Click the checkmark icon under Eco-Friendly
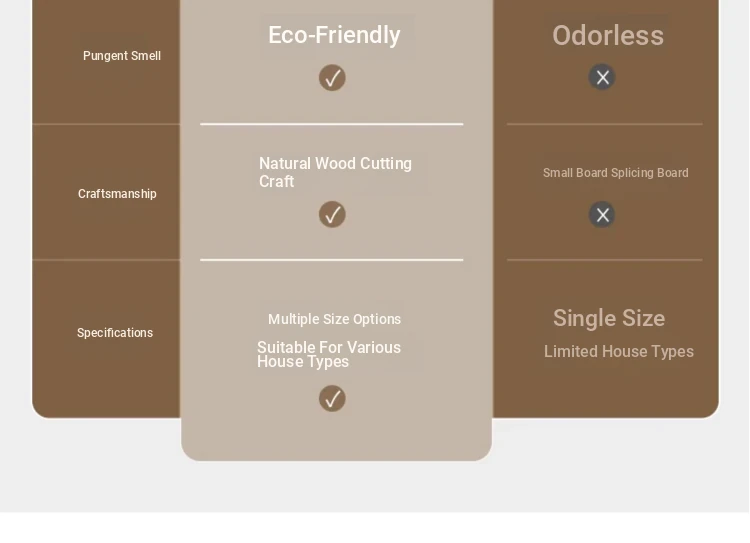 point(332,78)
